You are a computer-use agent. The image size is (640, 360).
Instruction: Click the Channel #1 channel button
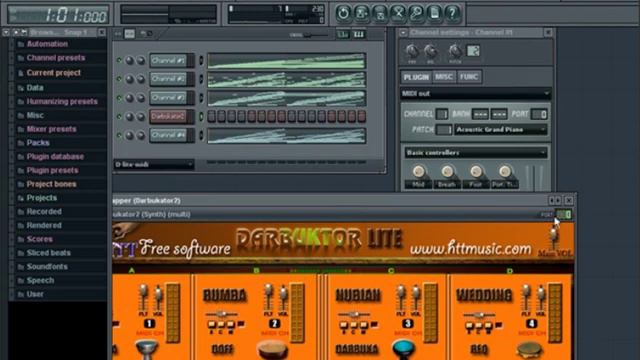168,60
